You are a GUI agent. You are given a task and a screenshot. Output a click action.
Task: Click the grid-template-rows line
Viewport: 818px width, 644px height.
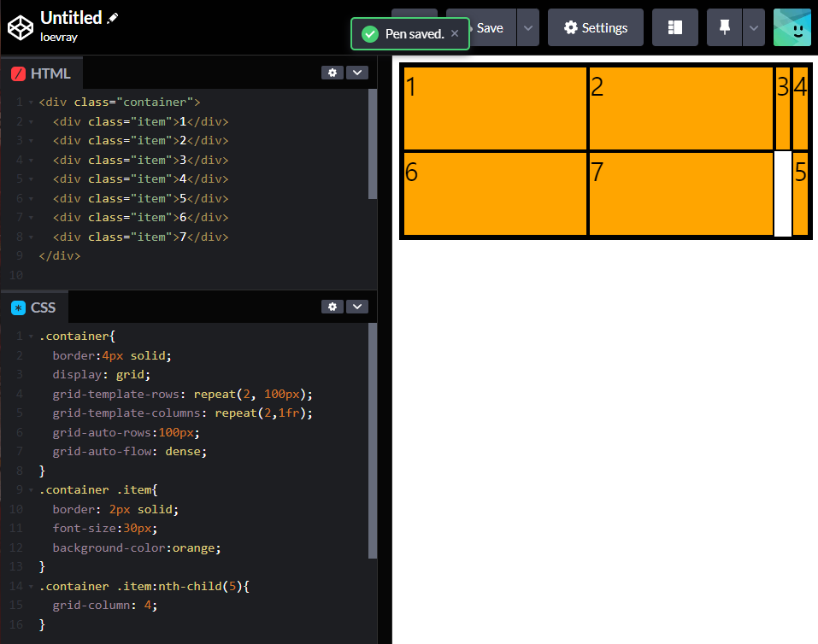tap(183, 395)
